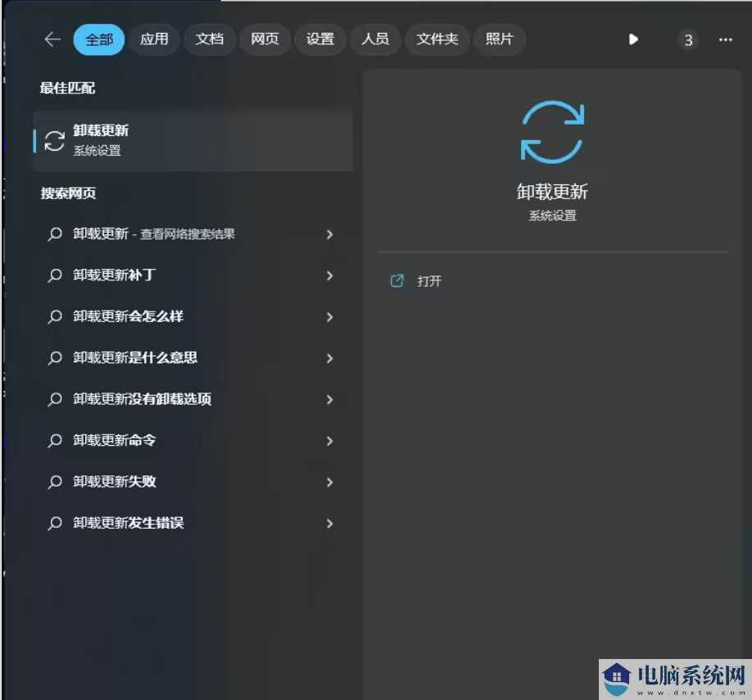Select the search magnifier icon beside 卸载更新补丁
The width and height of the screenshot is (752, 700).
pyautogui.click(x=55, y=275)
